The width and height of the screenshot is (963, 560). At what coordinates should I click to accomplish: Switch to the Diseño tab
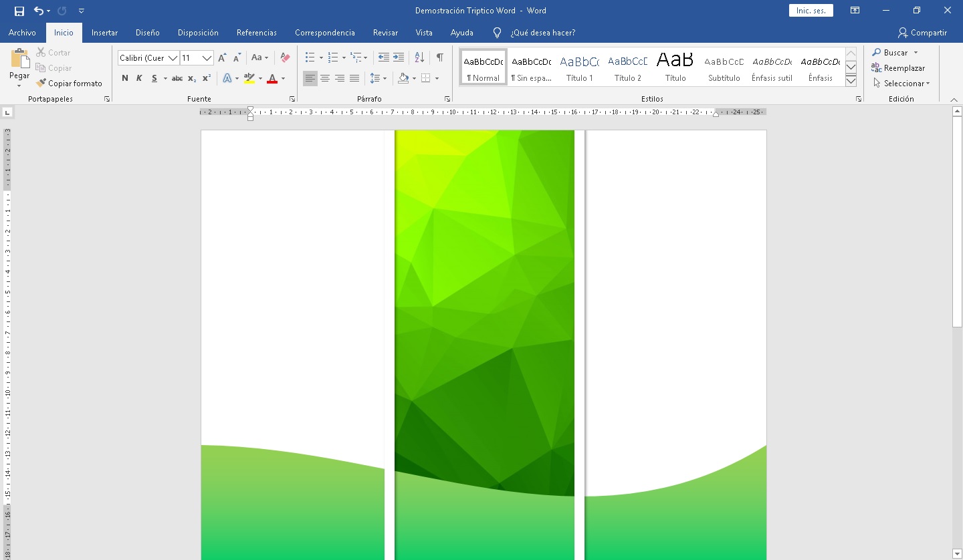(x=148, y=33)
